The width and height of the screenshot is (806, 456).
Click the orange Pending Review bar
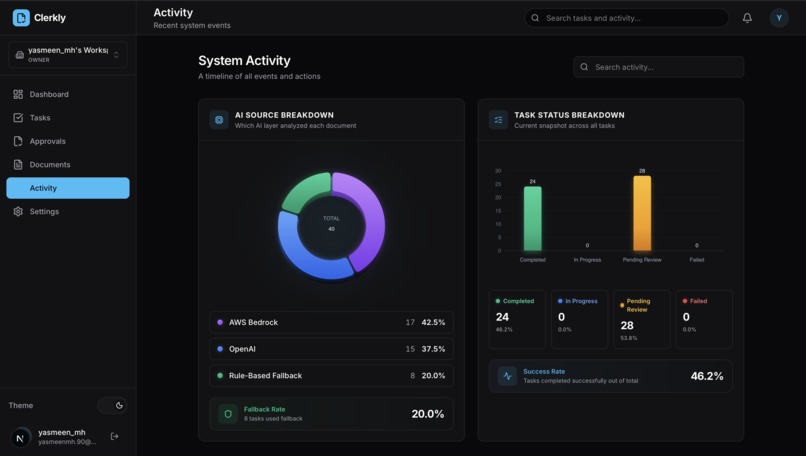tap(642, 213)
